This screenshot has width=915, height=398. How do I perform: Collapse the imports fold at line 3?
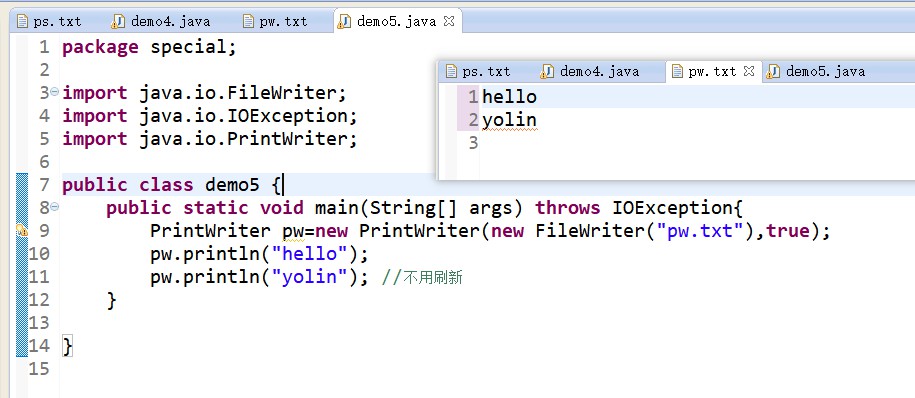(54, 92)
